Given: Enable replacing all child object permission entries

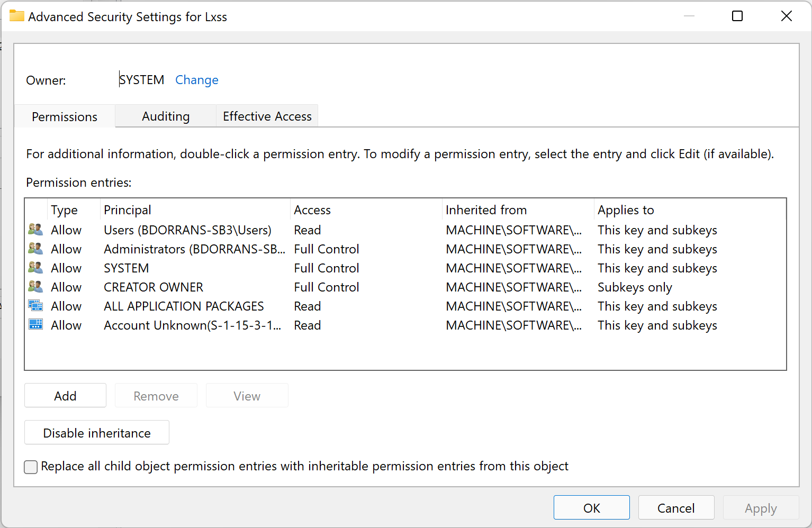Looking at the screenshot, I should pyautogui.click(x=30, y=467).
